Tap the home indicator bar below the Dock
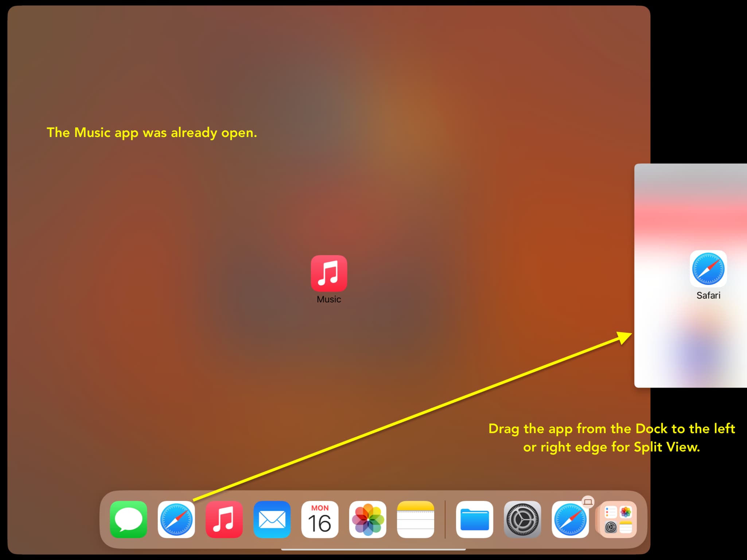The image size is (747, 560). pos(373,549)
